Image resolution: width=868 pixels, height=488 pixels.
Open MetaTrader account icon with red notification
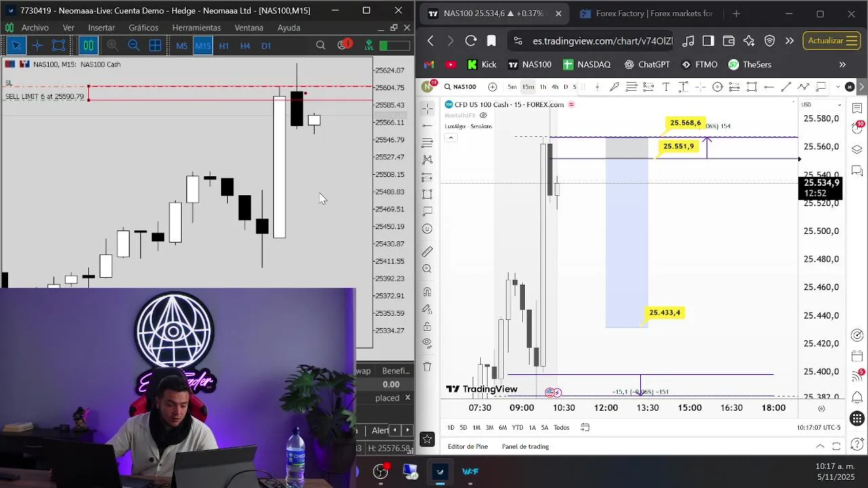(344, 45)
